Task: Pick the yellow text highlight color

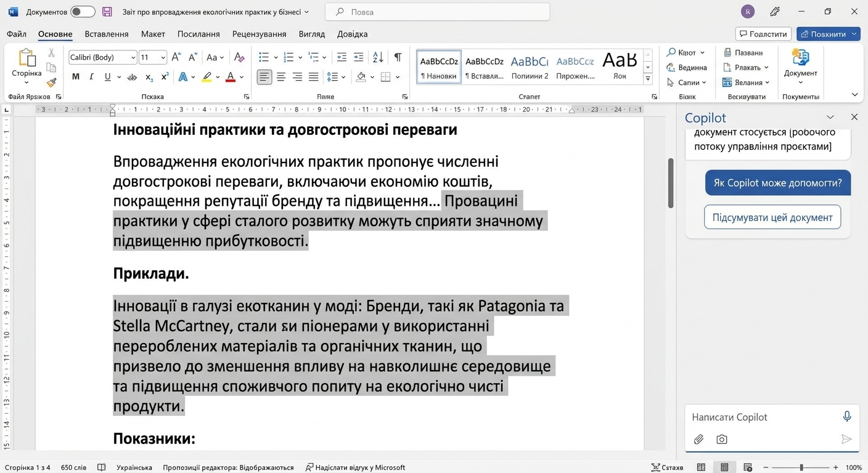Action: pyautogui.click(x=207, y=77)
